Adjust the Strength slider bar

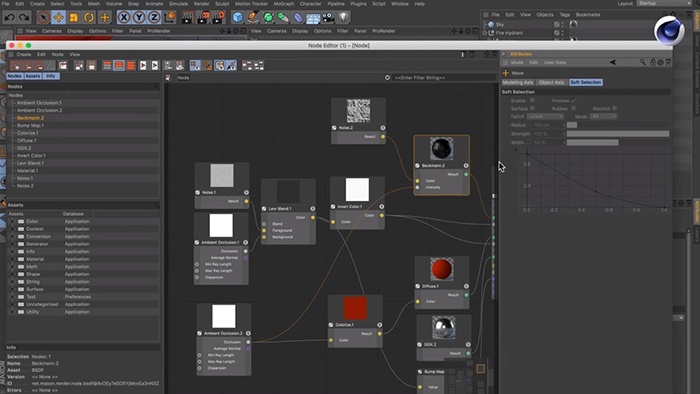click(x=618, y=133)
